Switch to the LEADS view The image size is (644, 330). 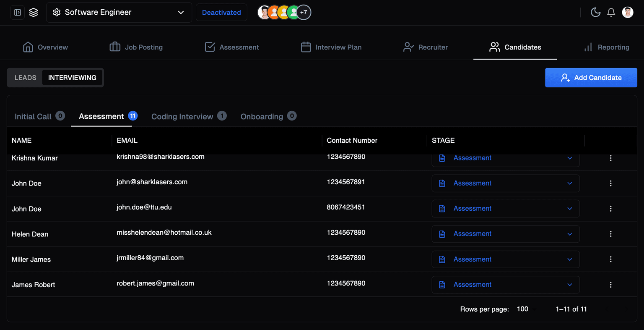[x=25, y=78]
